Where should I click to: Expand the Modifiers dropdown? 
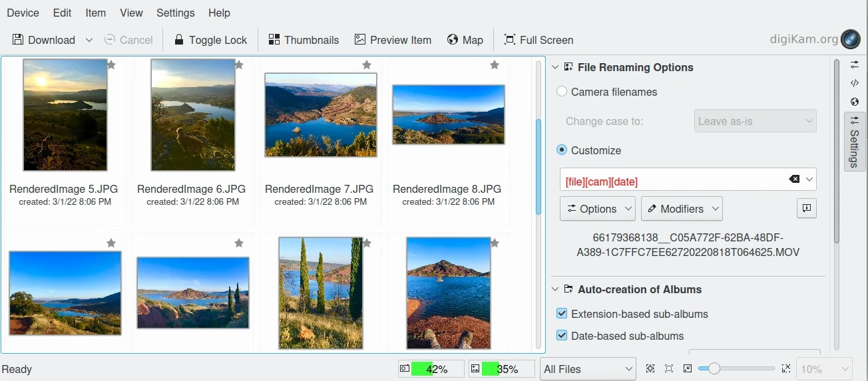pyautogui.click(x=682, y=209)
